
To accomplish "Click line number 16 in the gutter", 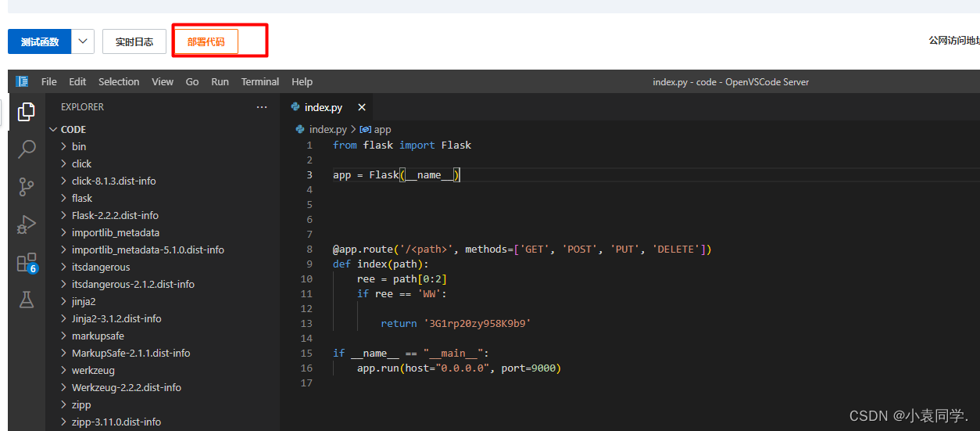I will 306,368.
